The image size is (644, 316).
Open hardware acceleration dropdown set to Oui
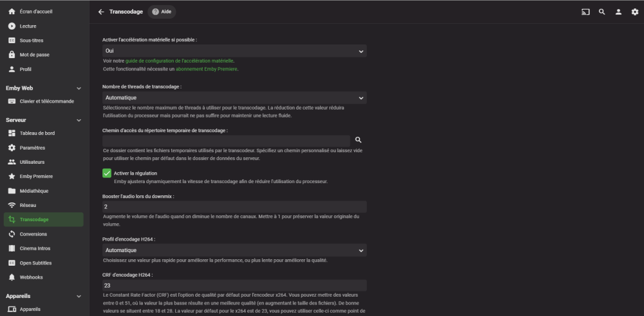coord(234,50)
